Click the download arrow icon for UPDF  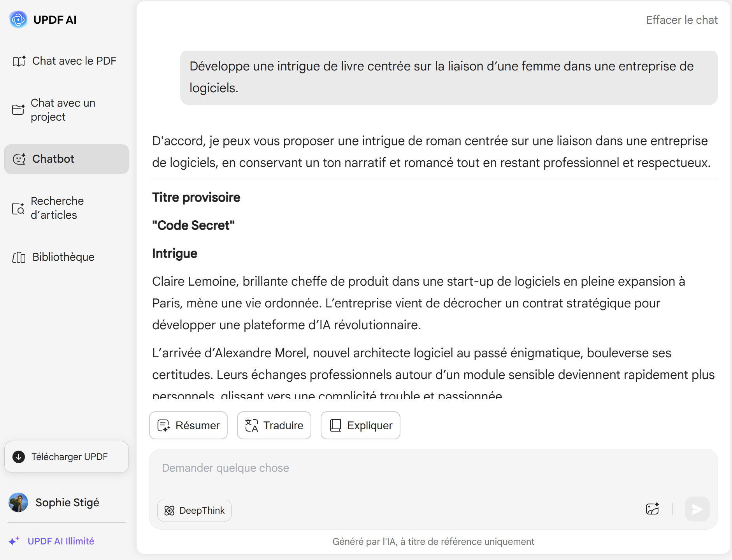(x=19, y=457)
